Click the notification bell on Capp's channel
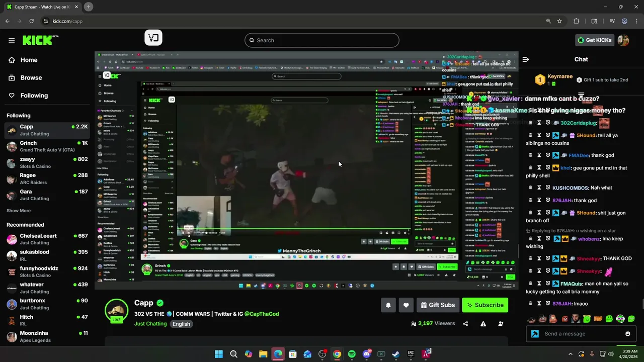Screen dimensions: 644x362 coord(388,305)
